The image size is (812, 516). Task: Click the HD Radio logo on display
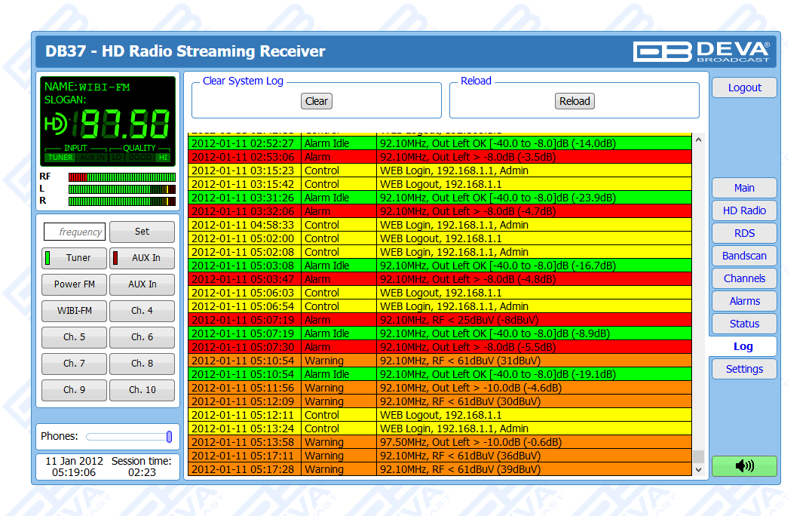click(56, 123)
